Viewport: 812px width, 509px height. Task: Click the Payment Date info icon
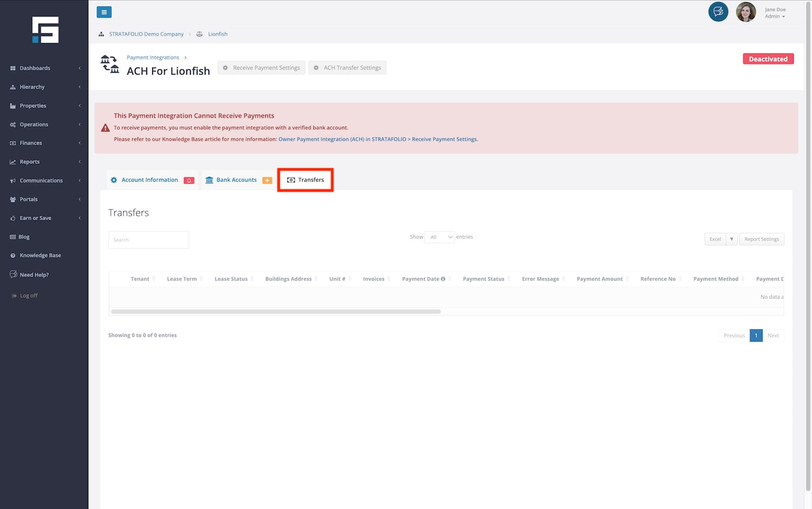pyautogui.click(x=443, y=279)
